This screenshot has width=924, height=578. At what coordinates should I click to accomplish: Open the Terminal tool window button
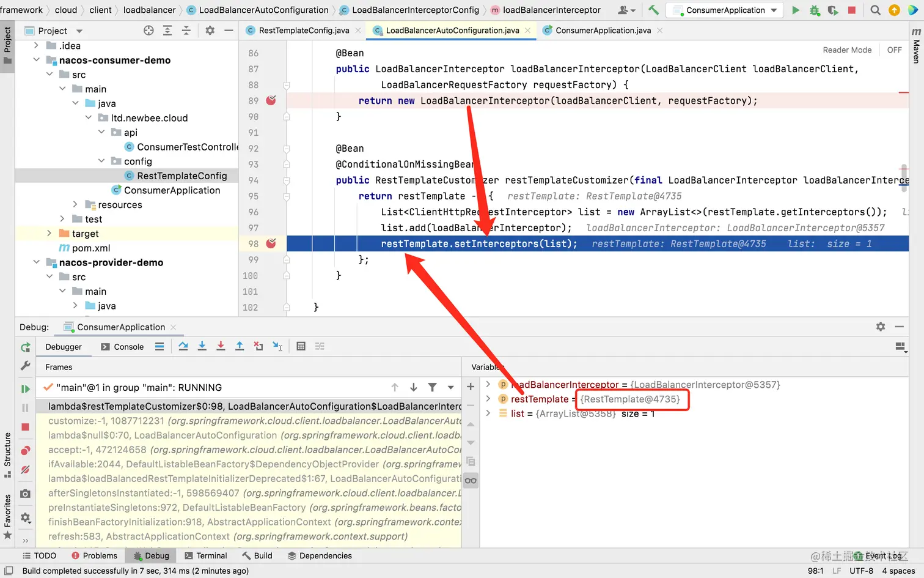(205, 555)
